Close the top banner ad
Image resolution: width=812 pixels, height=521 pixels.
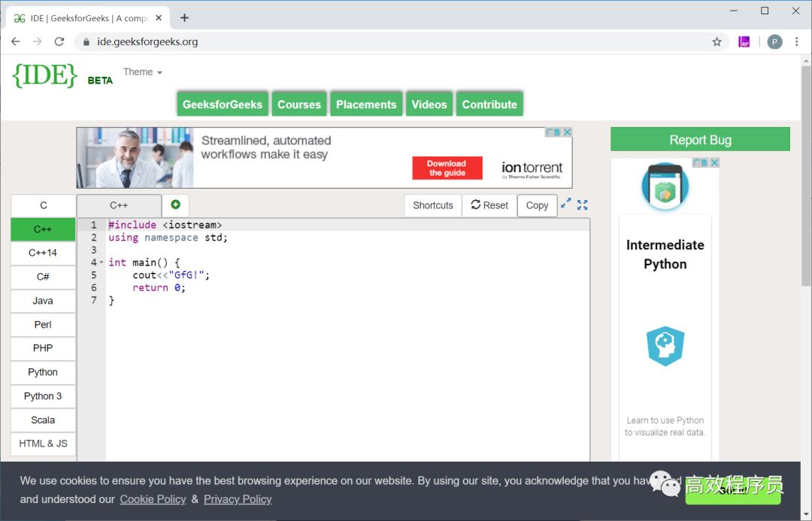568,132
